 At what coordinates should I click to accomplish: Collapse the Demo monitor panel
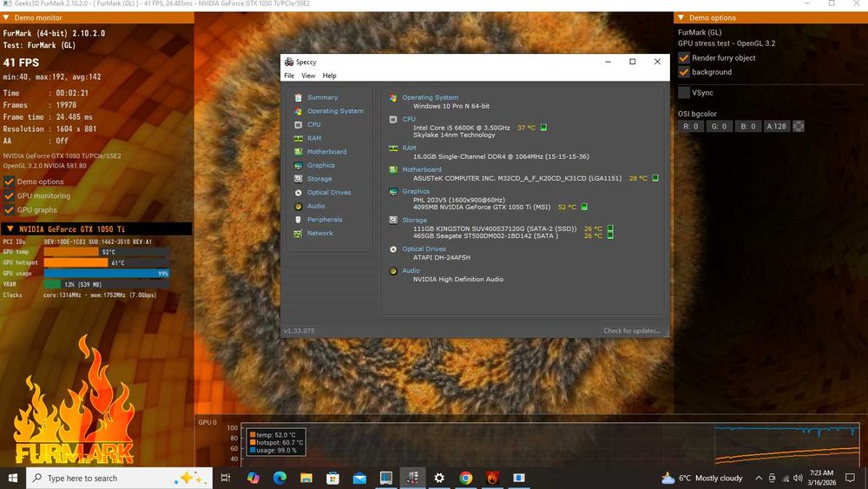coord(6,17)
